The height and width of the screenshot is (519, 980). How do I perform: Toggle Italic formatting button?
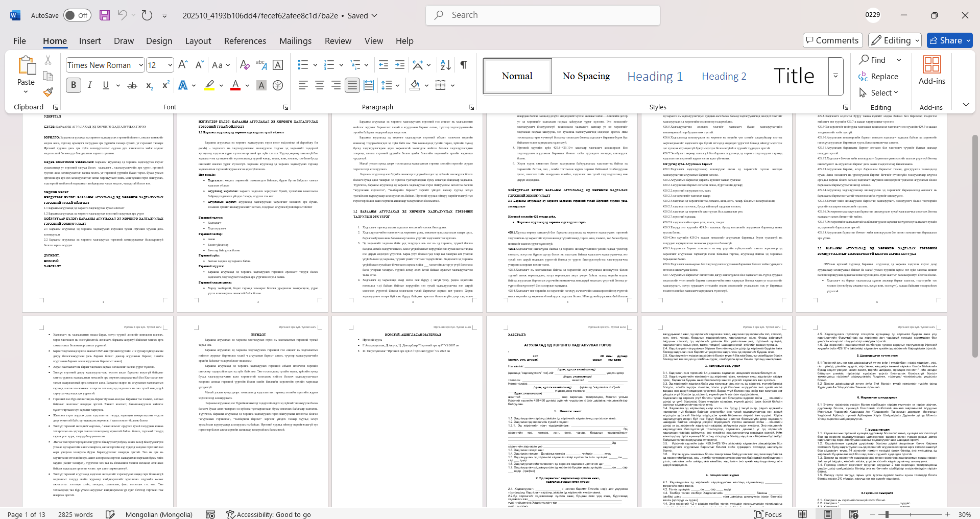[90, 85]
